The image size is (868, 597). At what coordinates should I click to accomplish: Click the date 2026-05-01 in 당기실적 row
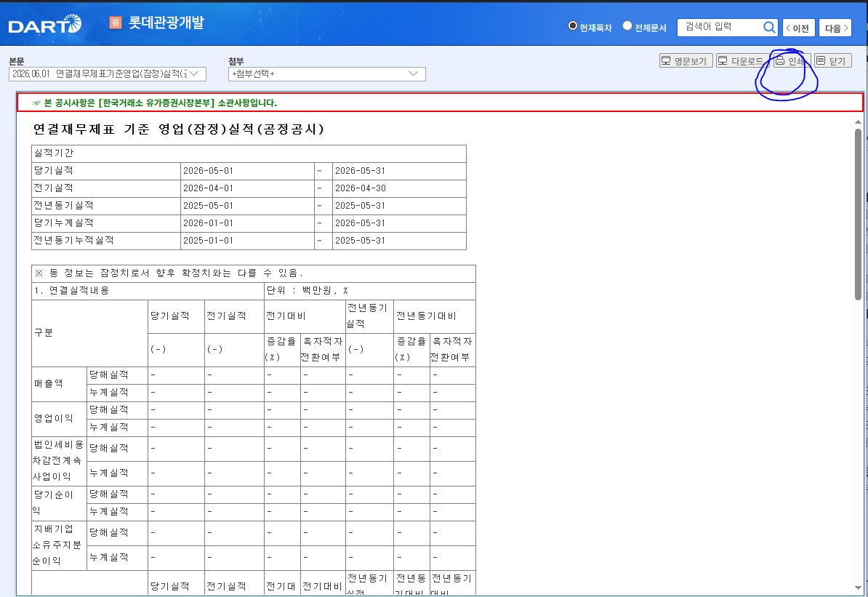coord(208,171)
